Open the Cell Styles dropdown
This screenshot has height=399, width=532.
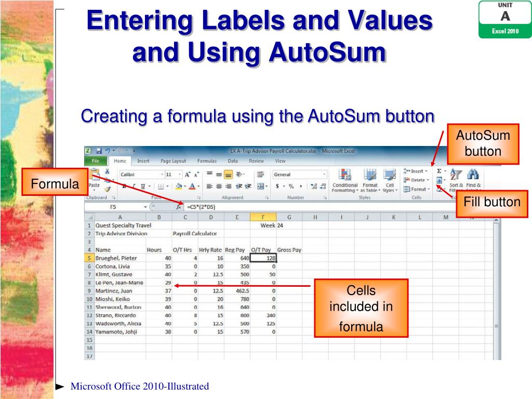[390, 180]
